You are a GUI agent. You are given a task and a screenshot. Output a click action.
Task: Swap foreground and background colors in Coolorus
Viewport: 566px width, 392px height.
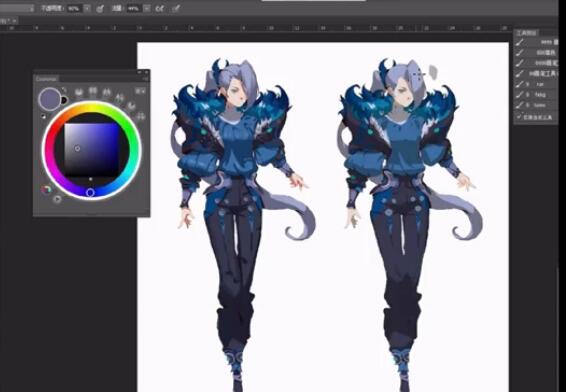[64, 90]
